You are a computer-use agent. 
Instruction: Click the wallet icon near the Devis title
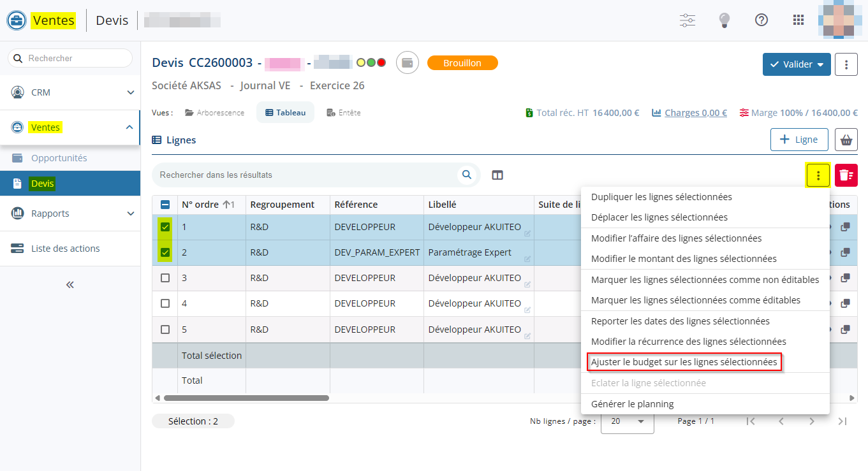tap(408, 63)
